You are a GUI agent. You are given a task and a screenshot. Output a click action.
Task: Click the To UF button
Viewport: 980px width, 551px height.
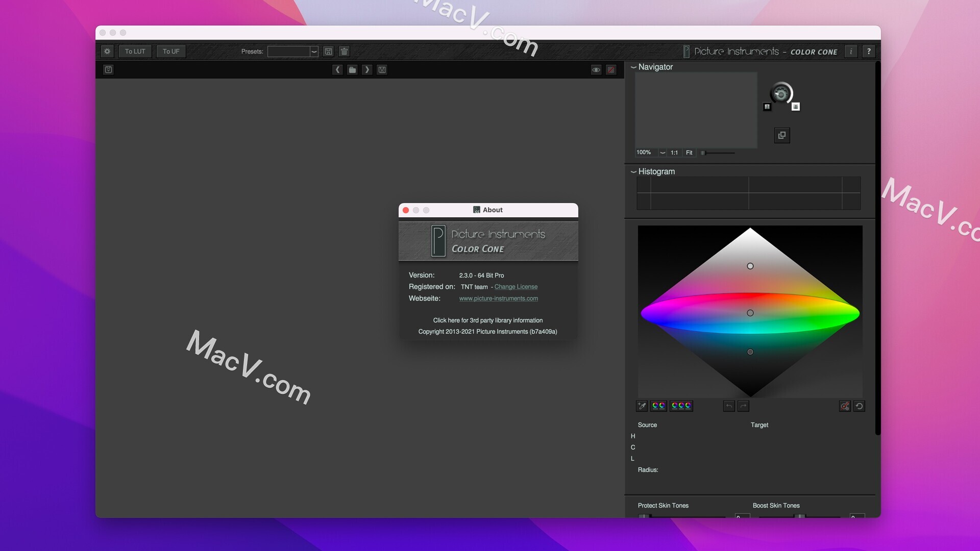(171, 52)
